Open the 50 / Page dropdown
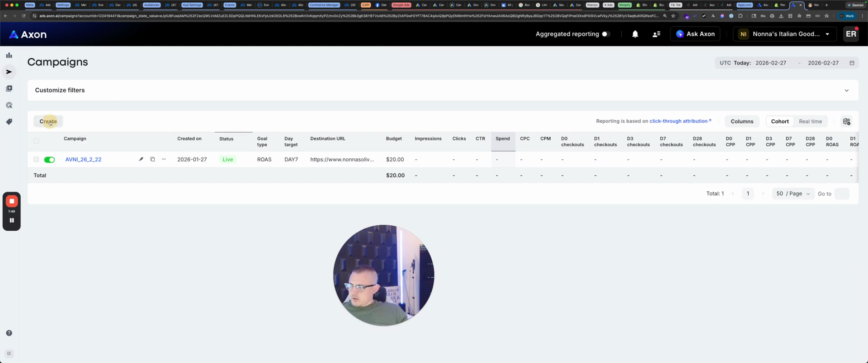 point(793,194)
